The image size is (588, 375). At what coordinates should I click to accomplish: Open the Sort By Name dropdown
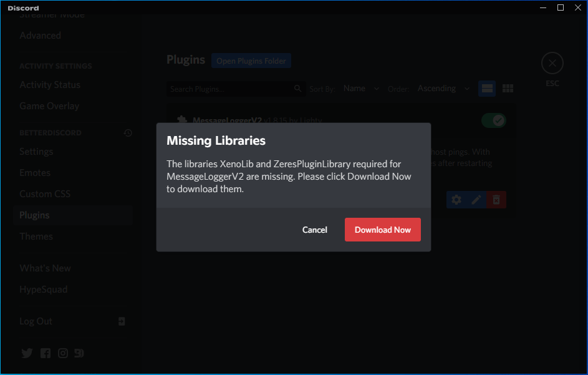tap(361, 89)
